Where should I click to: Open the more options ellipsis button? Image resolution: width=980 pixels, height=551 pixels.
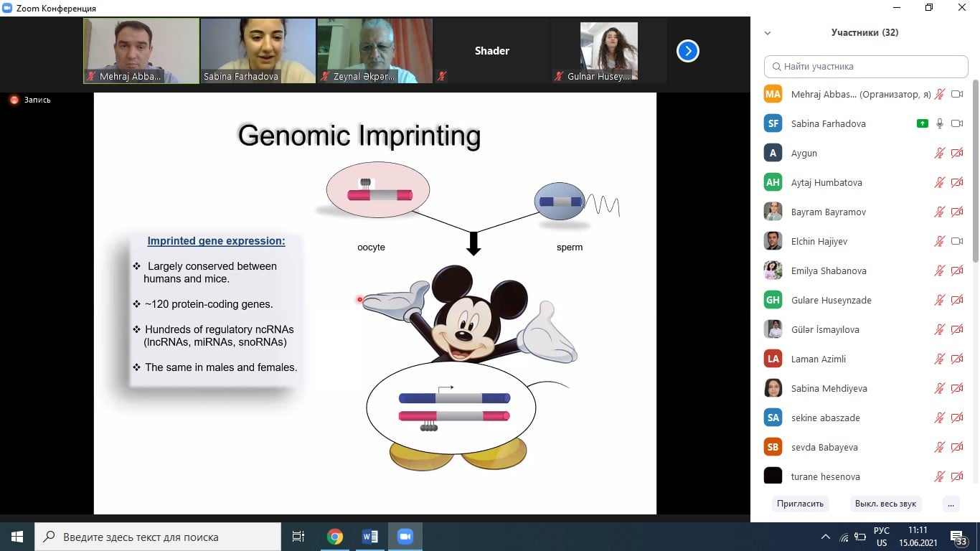coord(951,504)
